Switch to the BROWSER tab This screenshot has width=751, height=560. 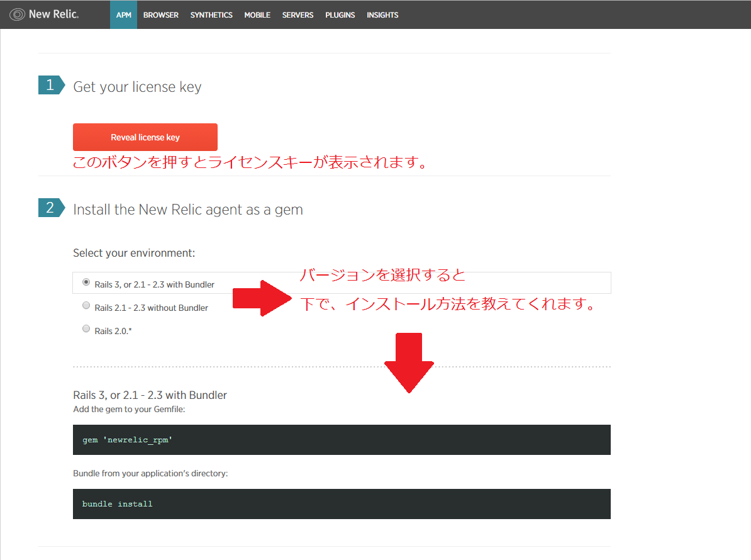(x=161, y=15)
